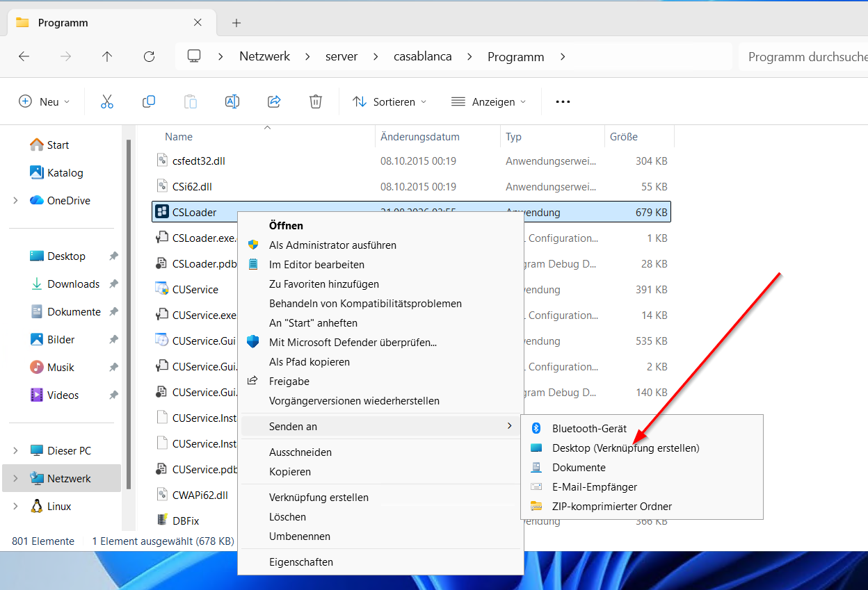
Task: Send to ZIP-komprimierter Ordner
Action: tap(642, 507)
